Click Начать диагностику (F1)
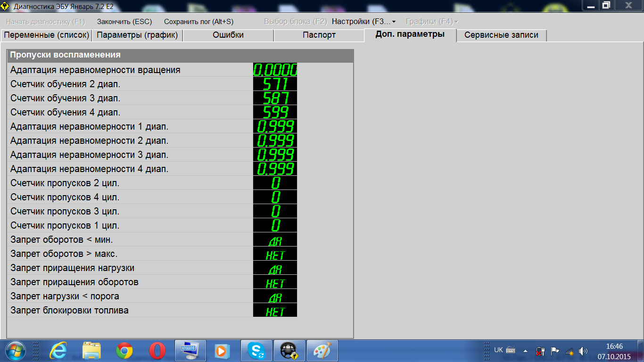This screenshot has height=362, width=644. tap(45, 22)
